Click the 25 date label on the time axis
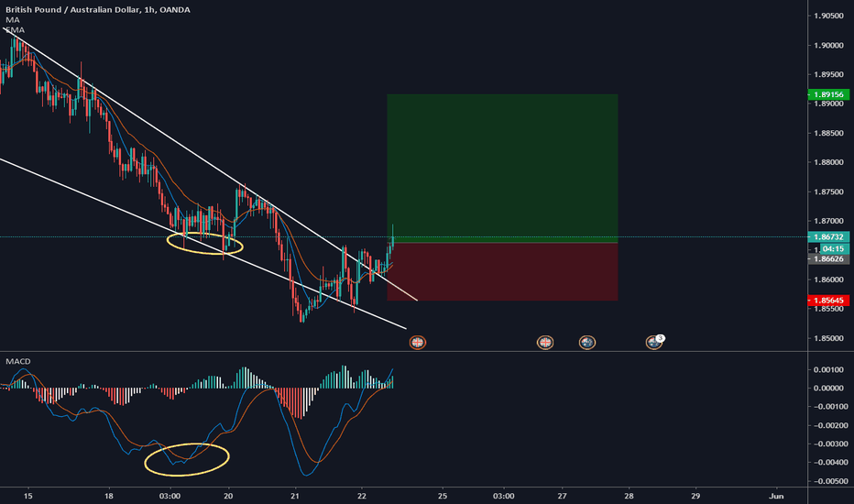Image resolution: width=854 pixels, height=504 pixels. [x=443, y=496]
